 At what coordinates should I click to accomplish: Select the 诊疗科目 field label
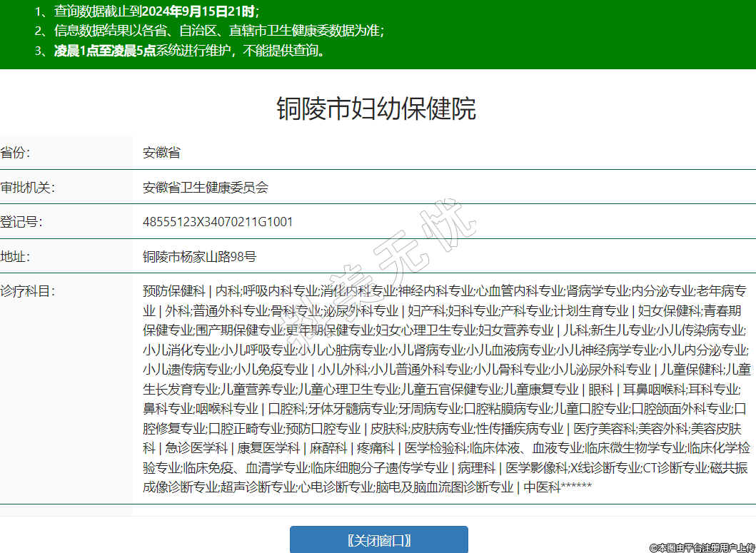(28, 291)
